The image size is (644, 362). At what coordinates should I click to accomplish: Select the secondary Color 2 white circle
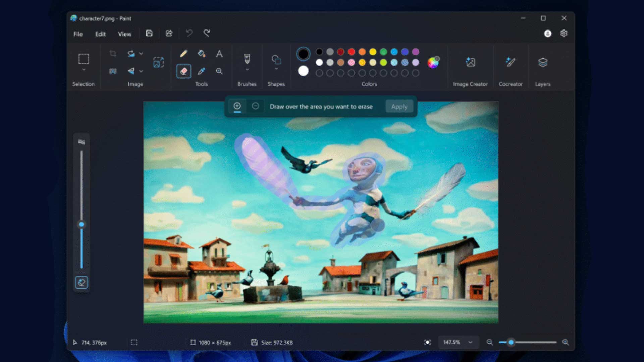click(303, 71)
